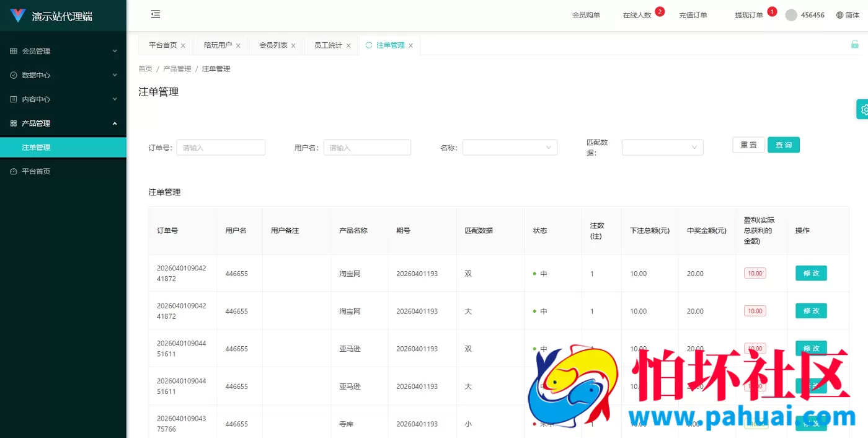Focus the 用户名 input field
The width and height of the screenshot is (868, 438).
(367, 147)
